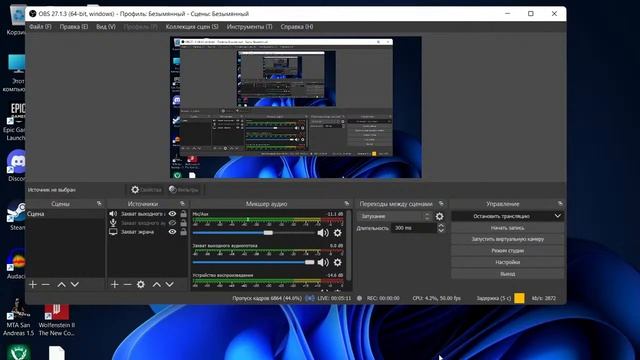Image resolution: width=640 pixels, height=360 pixels.
Task: Remove selected scene with minus icon
Action: [46, 284]
